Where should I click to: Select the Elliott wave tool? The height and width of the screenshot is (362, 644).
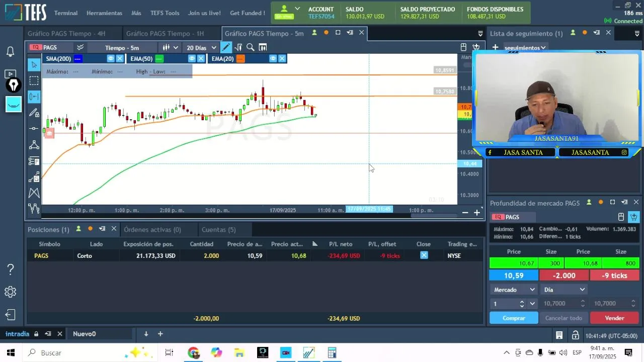[x=34, y=208]
